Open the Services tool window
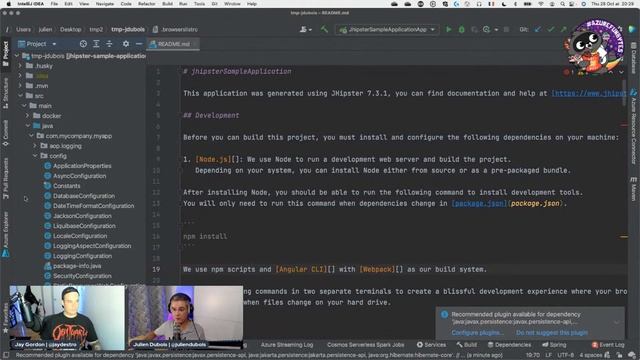The width and height of the screenshot is (640, 360). coord(431,345)
